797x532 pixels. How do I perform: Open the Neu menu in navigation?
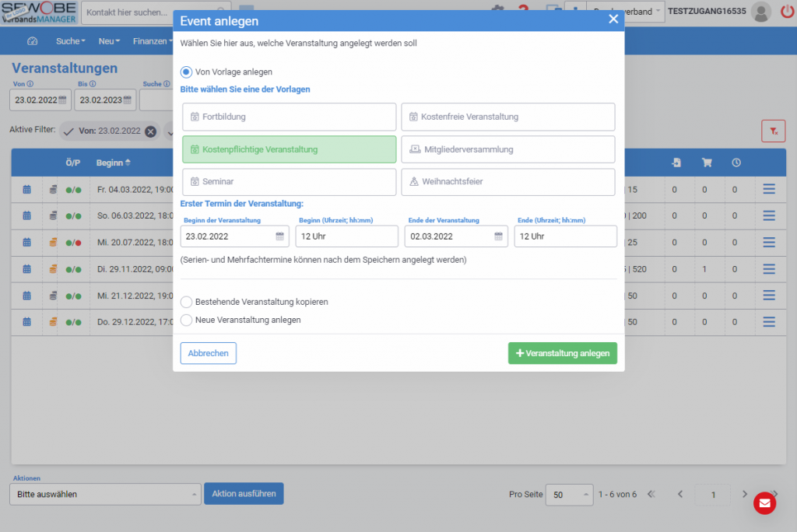[109, 41]
